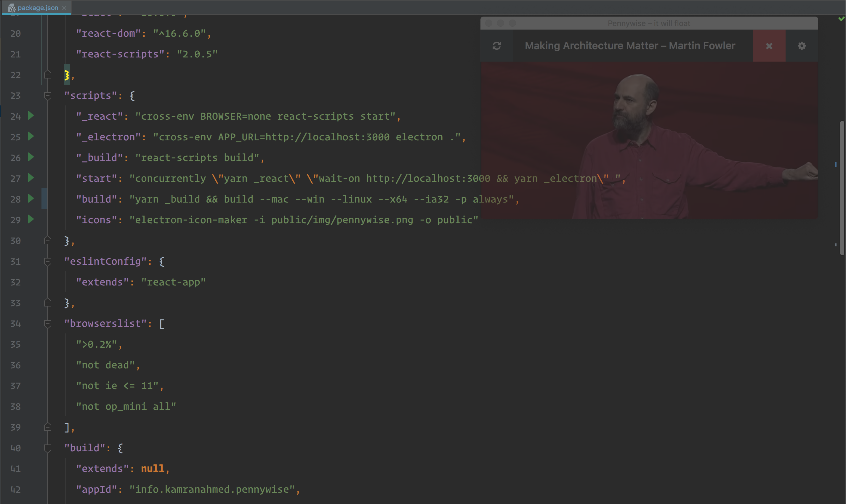Run the _build script gutter arrow
The width and height of the screenshot is (846, 504).
(31, 157)
